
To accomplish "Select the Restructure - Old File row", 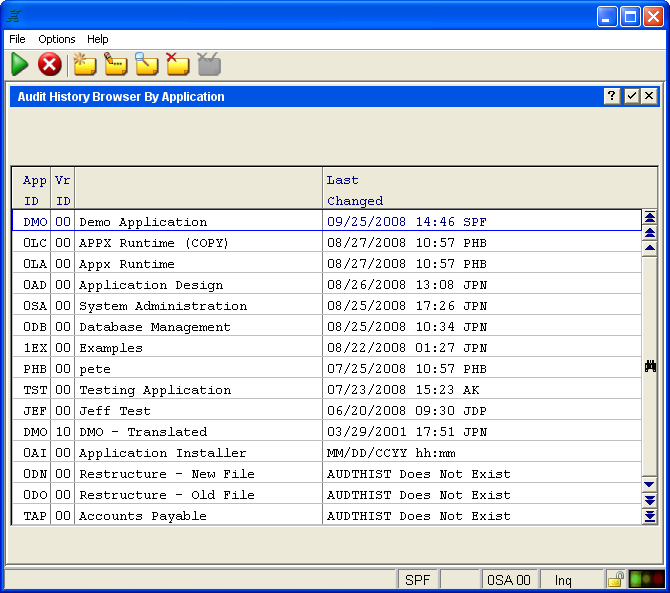I will (327, 493).
